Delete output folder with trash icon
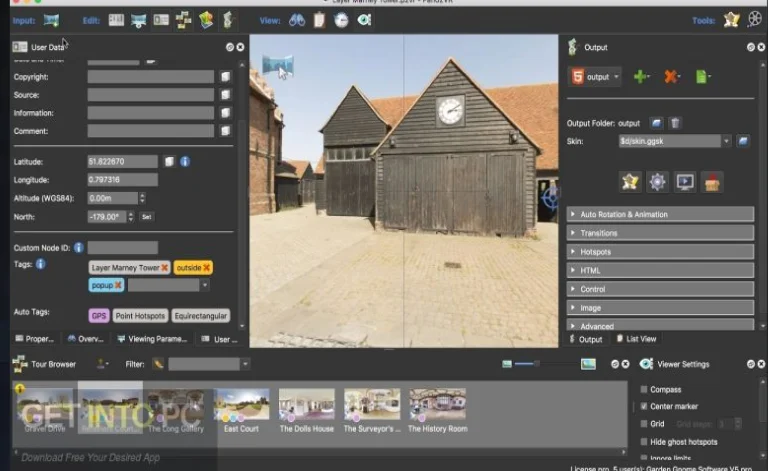This screenshot has width=768, height=471. pyautogui.click(x=675, y=123)
